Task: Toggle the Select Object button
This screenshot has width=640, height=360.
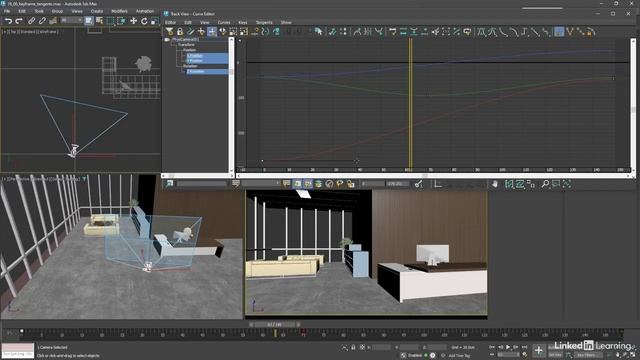Action: point(89,20)
